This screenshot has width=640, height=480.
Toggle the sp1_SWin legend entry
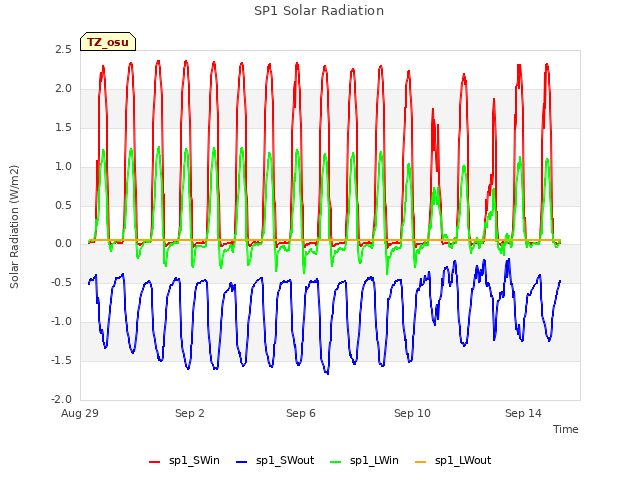(x=184, y=461)
